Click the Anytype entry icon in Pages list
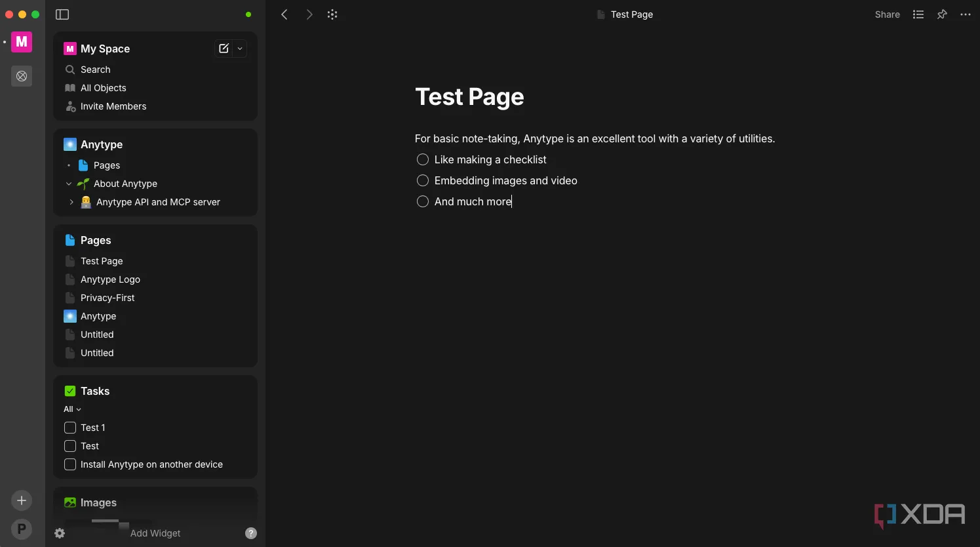The image size is (980, 547). 70,316
